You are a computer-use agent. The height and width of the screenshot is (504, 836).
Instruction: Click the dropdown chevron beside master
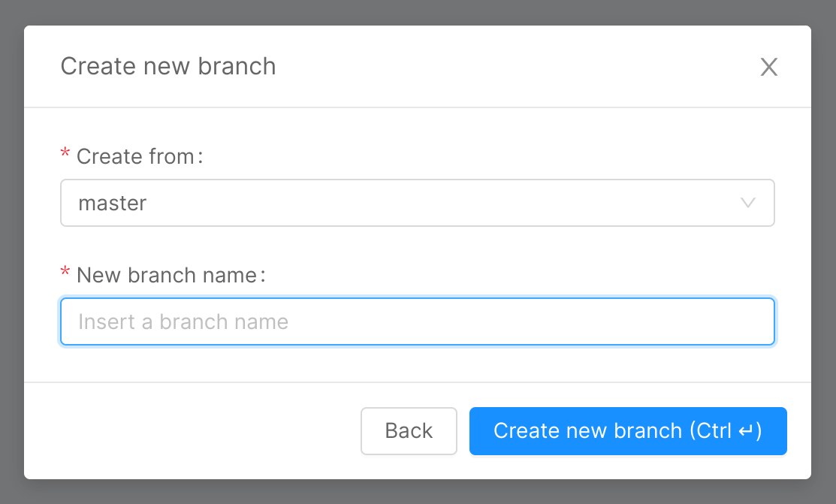click(x=747, y=203)
